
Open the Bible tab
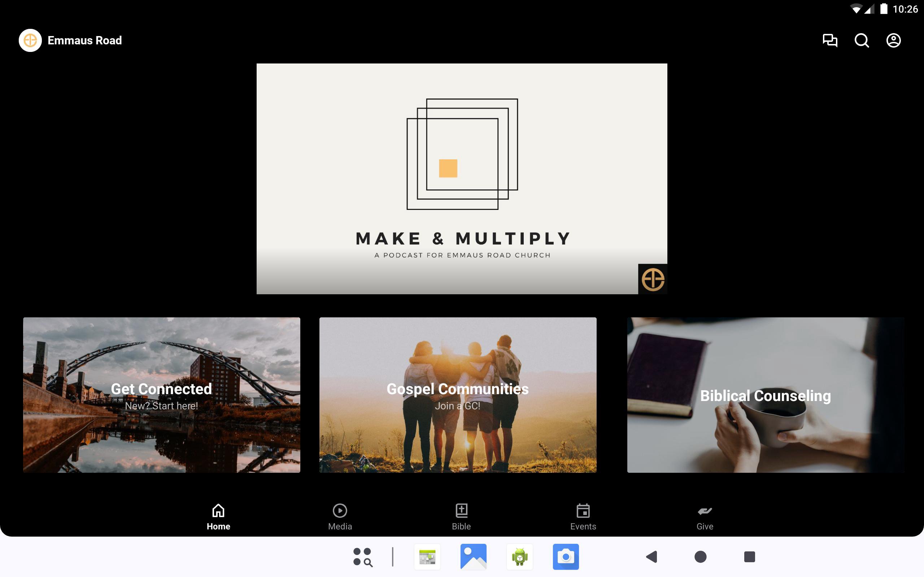point(461,517)
